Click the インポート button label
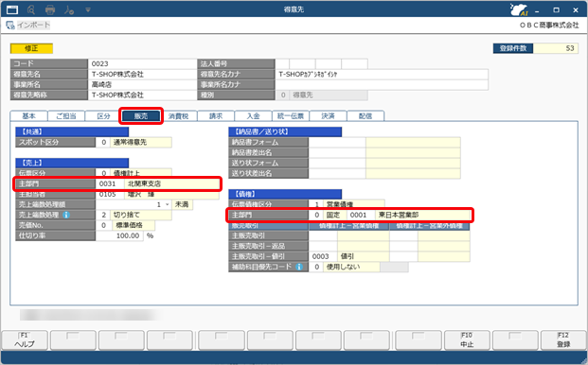588x365 pixels. pos(33,26)
